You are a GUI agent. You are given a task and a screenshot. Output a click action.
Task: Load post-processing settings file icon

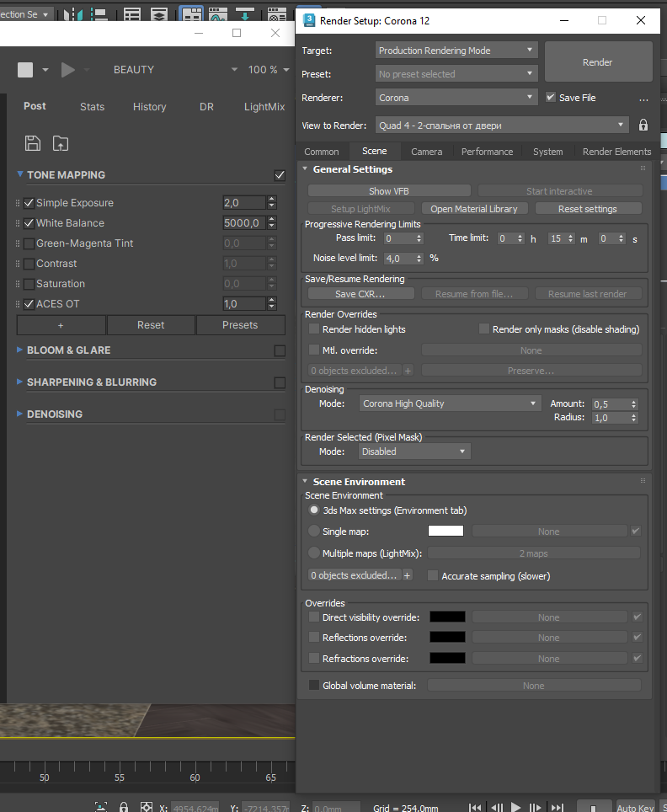pyautogui.click(x=61, y=143)
